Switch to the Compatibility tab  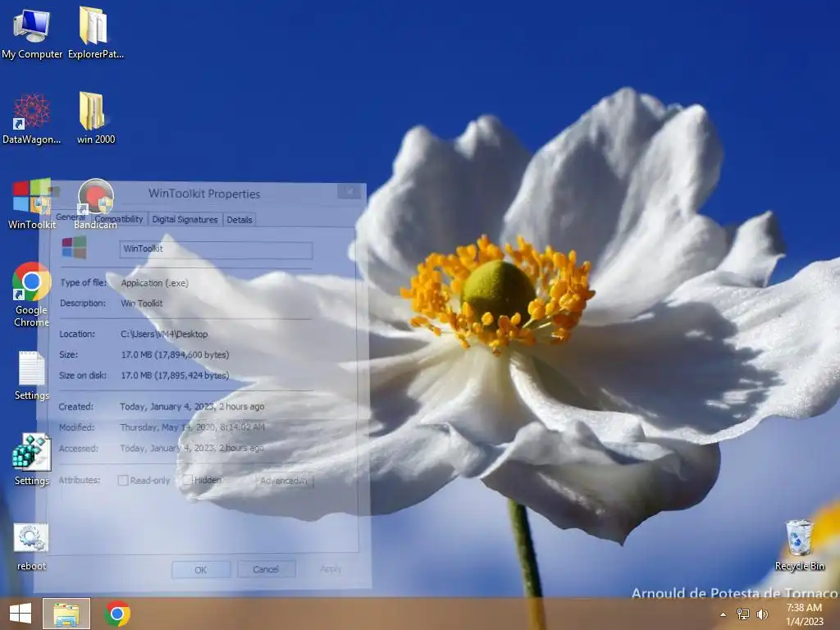click(x=119, y=219)
